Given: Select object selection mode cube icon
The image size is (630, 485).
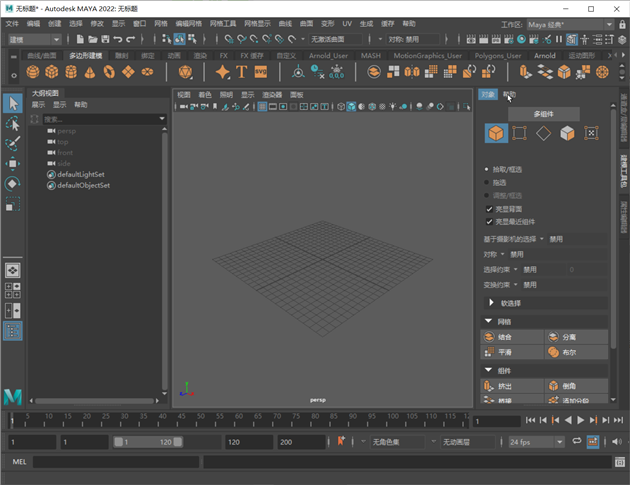Looking at the screenshot, I should pyautogui.click(x=495, y=133).
